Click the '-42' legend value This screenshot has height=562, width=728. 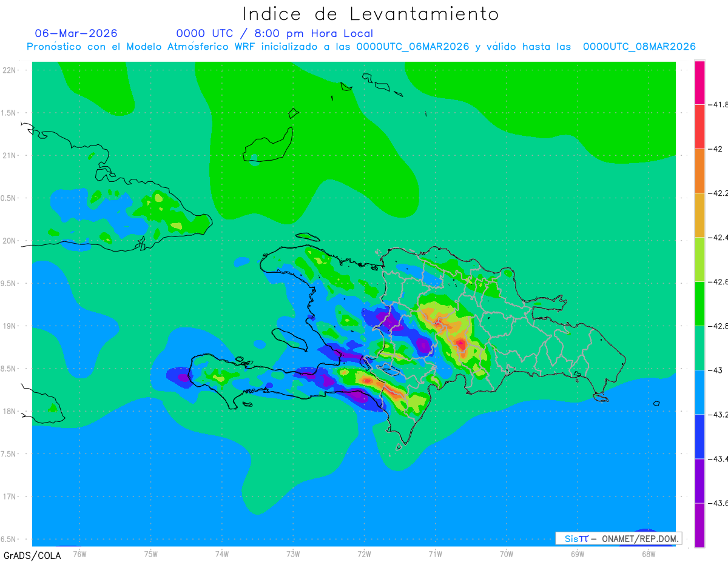[x=716, y=149]
